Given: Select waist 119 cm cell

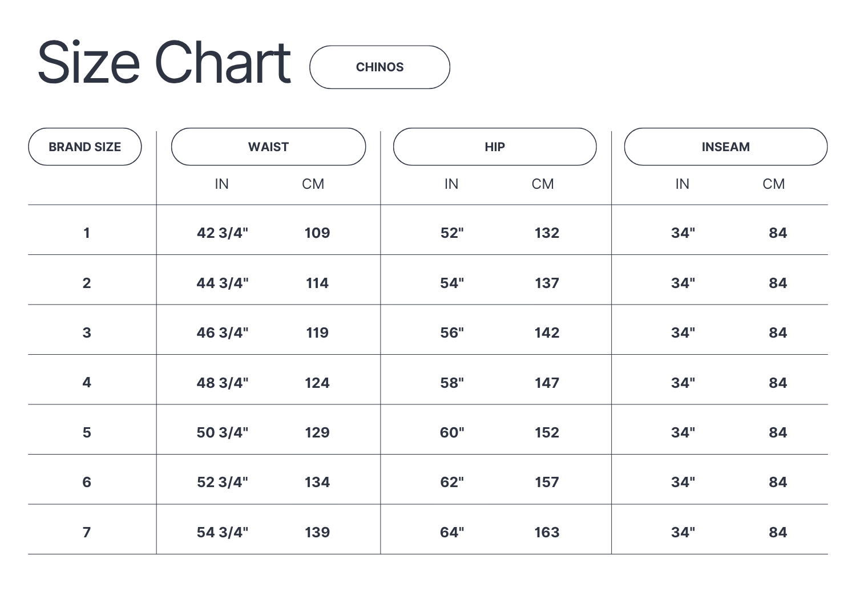Looking at the screenshot, I should click(317, 333).
